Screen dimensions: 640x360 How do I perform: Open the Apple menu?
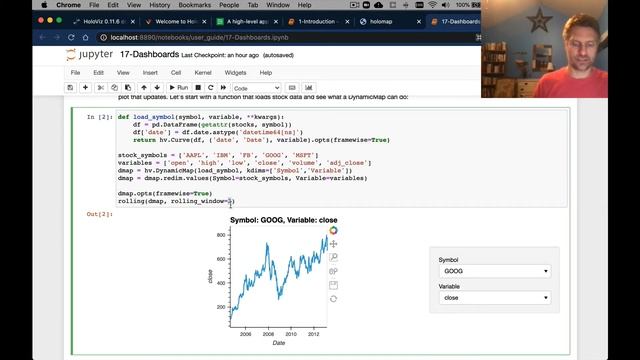tap(44, 5)
